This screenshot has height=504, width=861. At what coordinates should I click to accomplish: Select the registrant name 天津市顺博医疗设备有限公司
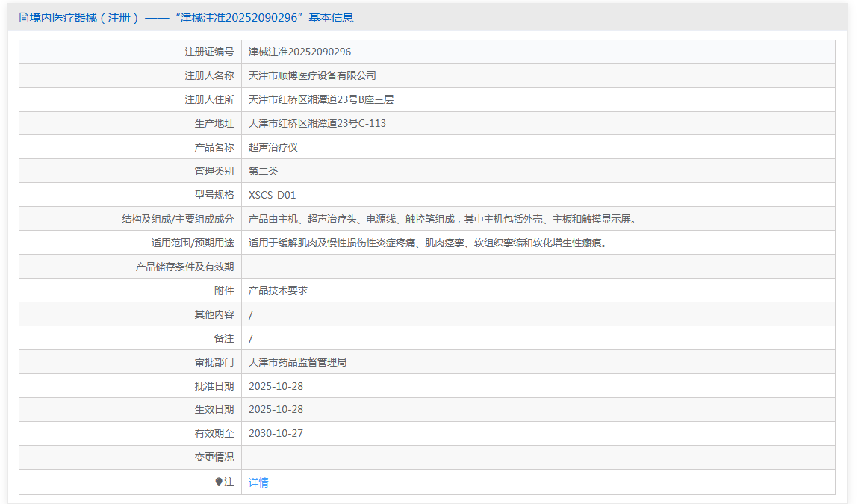coord(312,75)
